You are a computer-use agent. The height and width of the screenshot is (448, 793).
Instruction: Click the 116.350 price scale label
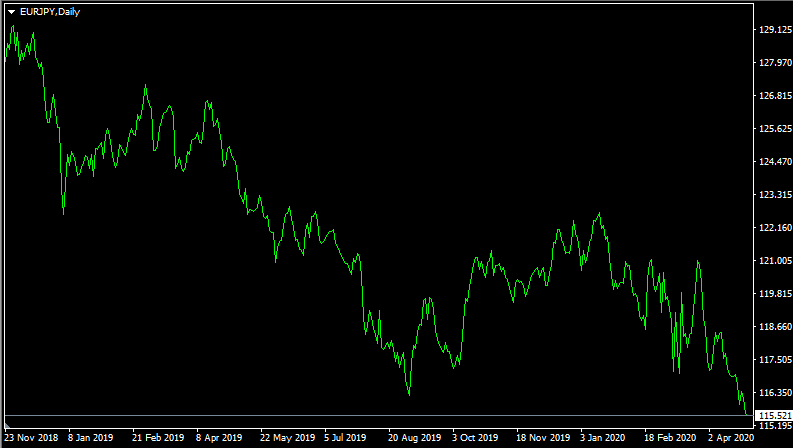click(x=775, y=393)
